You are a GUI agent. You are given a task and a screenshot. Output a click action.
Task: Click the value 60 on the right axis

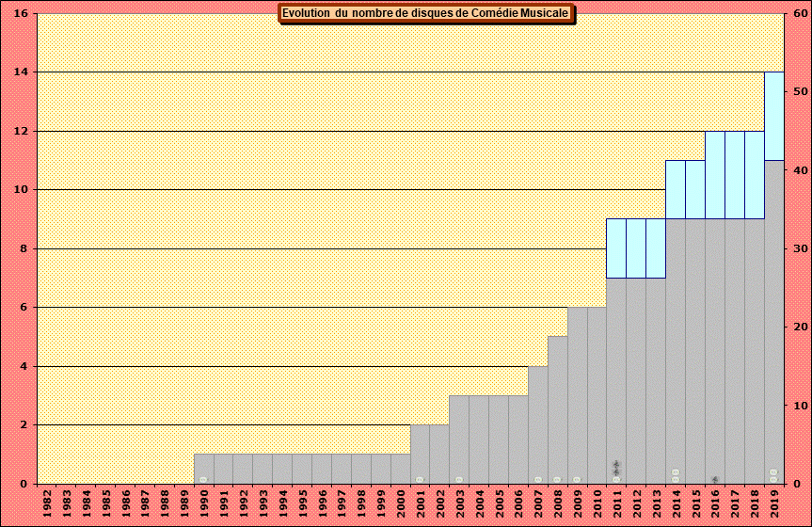point(795,14)
